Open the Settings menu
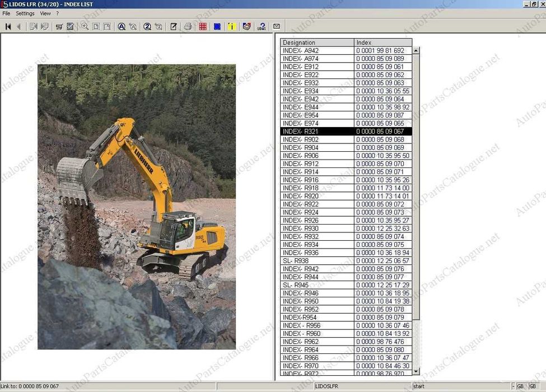The height and width of the screenshot is (392, 546). pos(25,13)
